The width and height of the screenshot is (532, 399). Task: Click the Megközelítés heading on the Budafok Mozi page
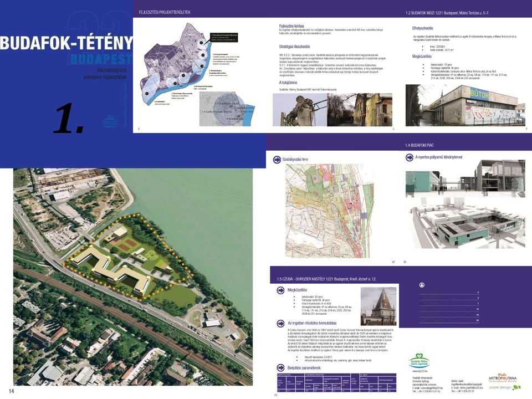[x=422, y=57]
